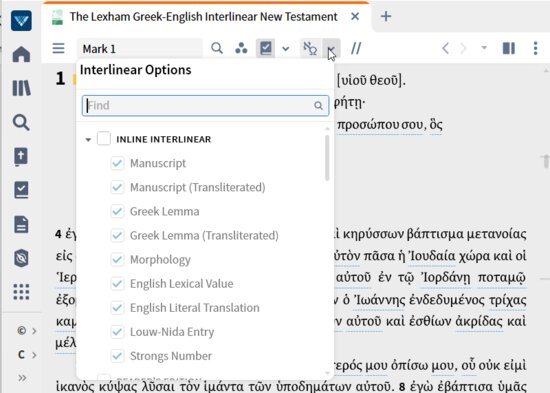Open the resource search magnifier icon
The height and width of the screenshot is (393, 550).
tap(217, 48)
